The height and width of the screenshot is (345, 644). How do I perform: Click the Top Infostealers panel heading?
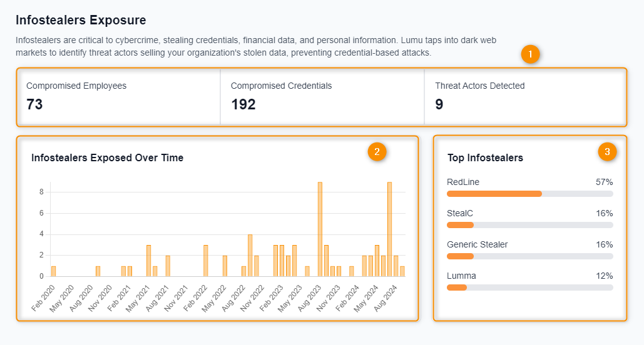(x=485, y=158)
